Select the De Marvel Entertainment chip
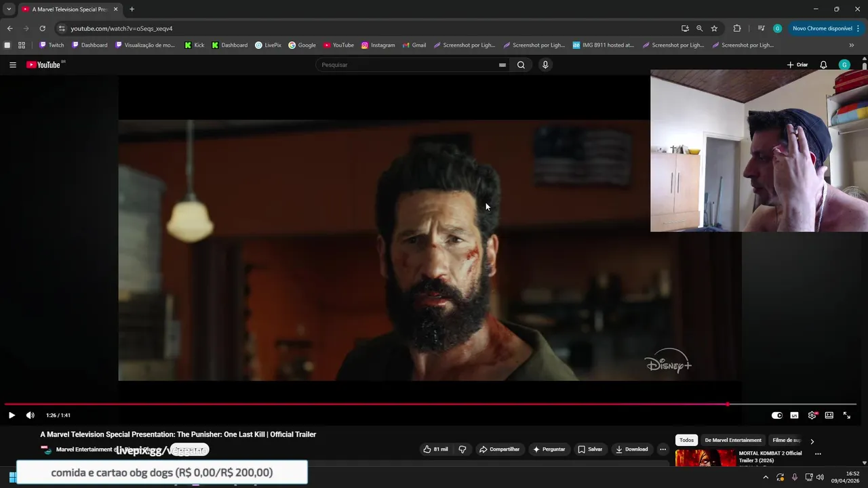The height and width of the screenshot is (488, 868). (x=733, y=441)
